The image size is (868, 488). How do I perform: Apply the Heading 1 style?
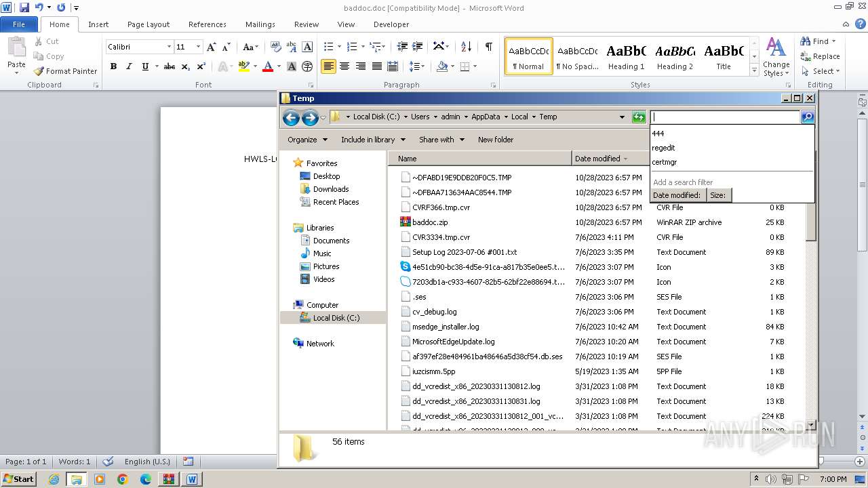pos(627,56)
